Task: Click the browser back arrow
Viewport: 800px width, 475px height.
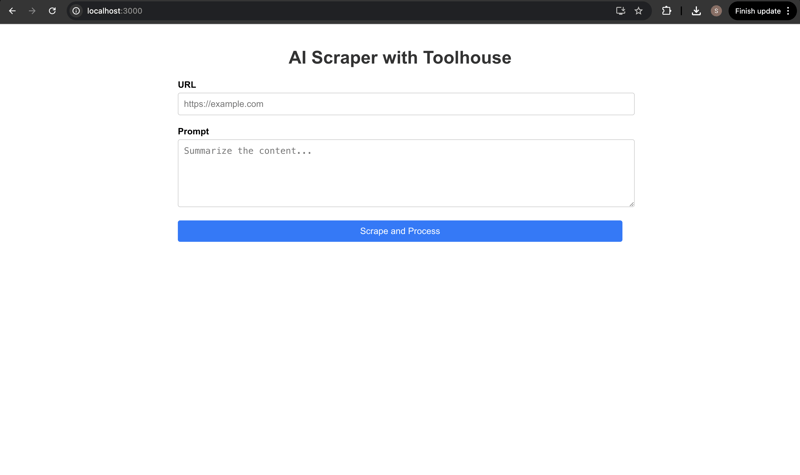Action: point(12,11)
